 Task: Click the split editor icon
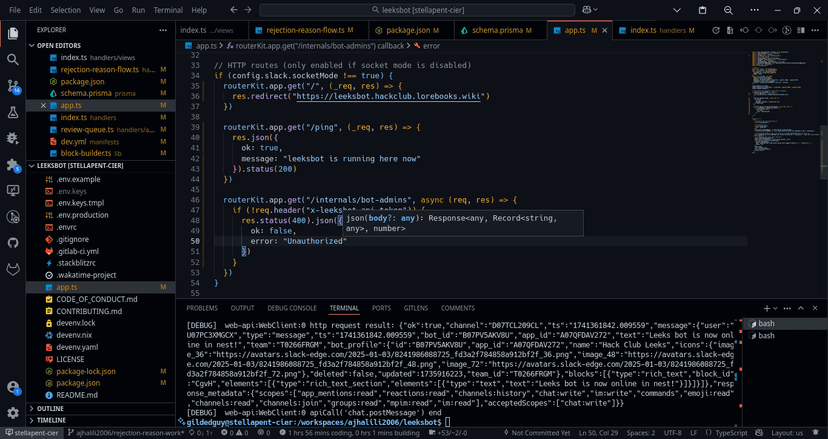(x=802, y=31)
